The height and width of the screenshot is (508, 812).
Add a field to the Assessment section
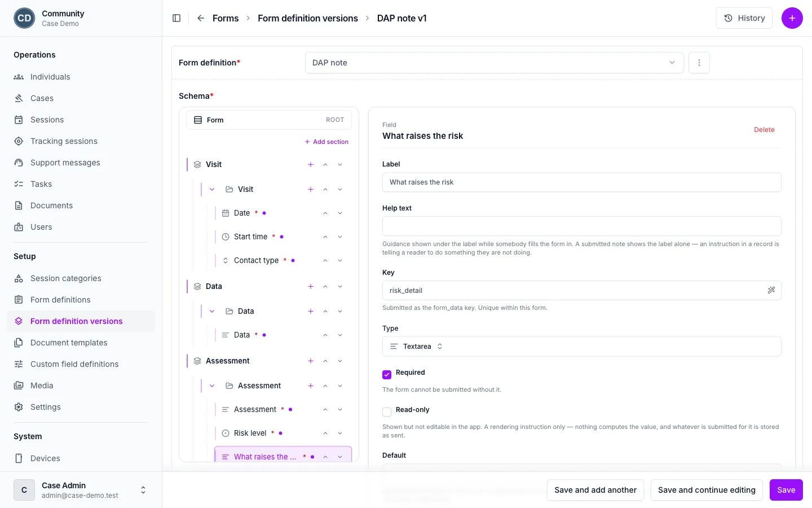coord(311,361)
